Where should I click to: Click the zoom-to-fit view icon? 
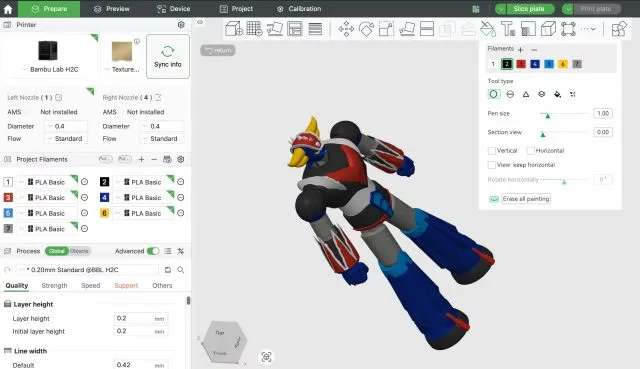[266, 357]
